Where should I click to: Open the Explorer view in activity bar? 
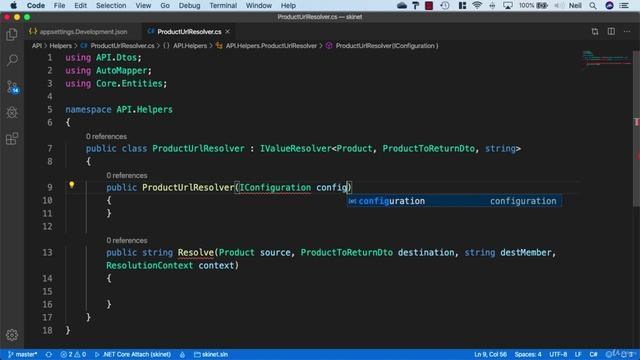tap(12, 35)
